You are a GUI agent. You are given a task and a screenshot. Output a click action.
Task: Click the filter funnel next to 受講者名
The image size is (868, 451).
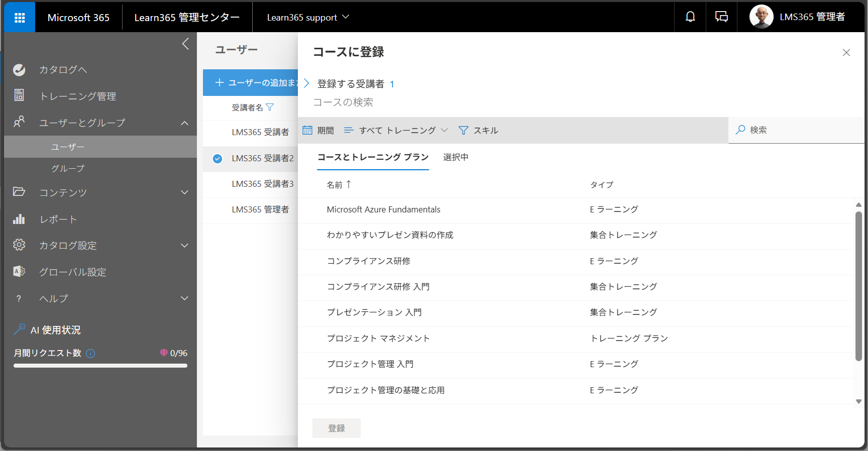pyautogui.click(x=270, y=107)
